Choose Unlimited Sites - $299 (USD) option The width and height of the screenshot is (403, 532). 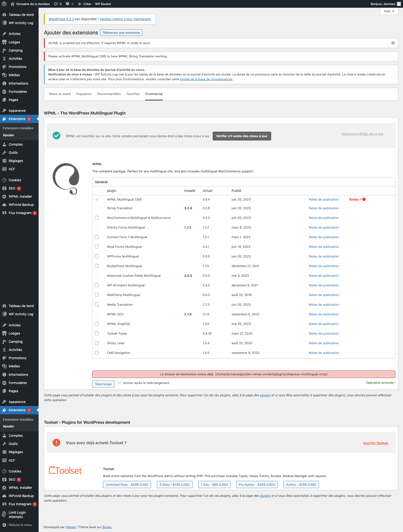[127, 485]
